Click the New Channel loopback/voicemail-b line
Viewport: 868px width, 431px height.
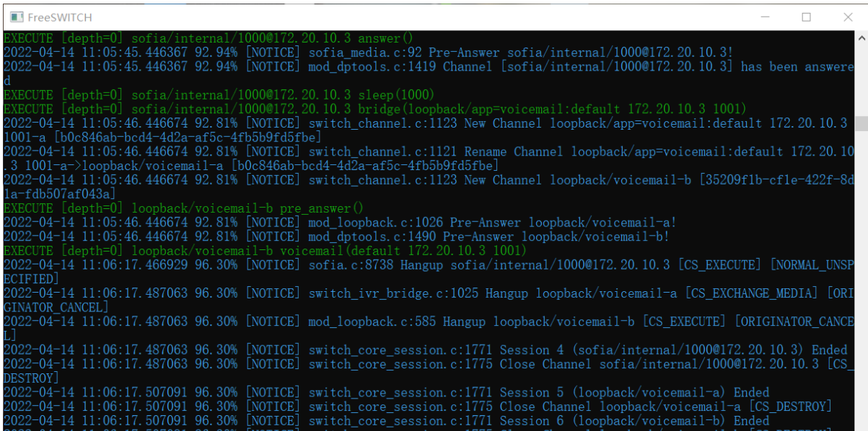pyautogui.click(x=429, y=187)
